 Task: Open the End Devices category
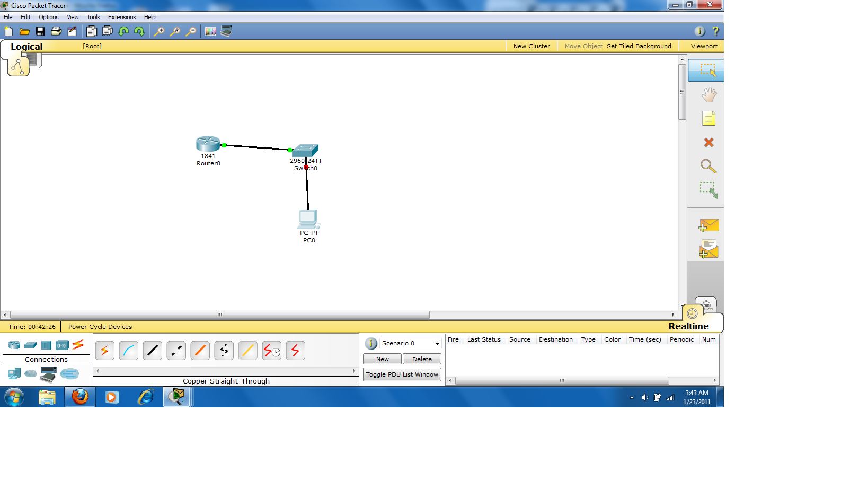point(14,373)
